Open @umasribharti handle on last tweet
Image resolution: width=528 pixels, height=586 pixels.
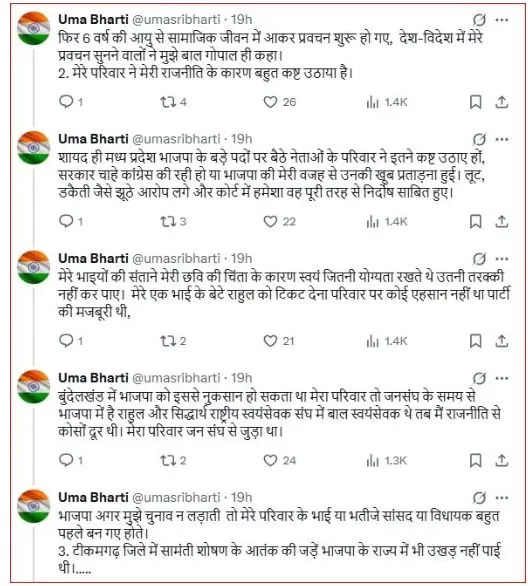176,497
